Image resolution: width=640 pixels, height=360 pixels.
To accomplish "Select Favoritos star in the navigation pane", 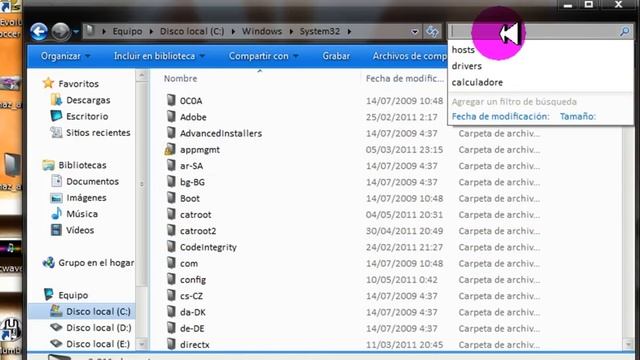I will coord(48,83).
